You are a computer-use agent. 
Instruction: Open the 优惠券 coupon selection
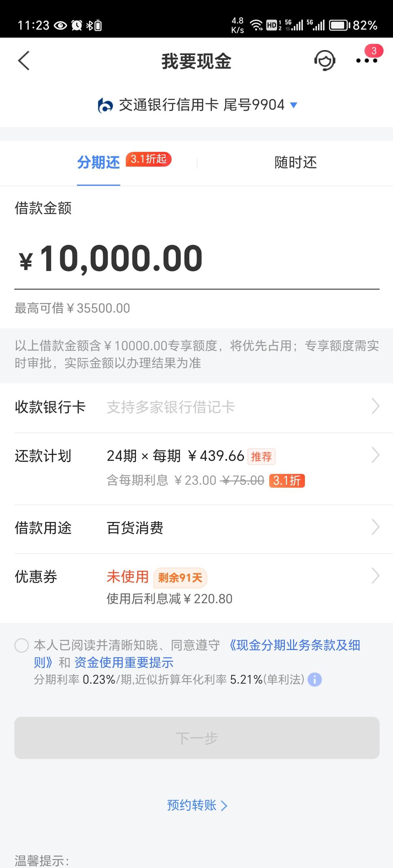click(x=196, y=587)
